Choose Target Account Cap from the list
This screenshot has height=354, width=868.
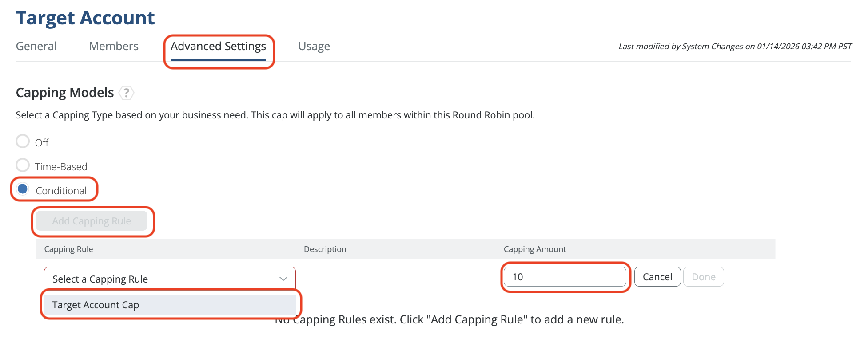170,305
